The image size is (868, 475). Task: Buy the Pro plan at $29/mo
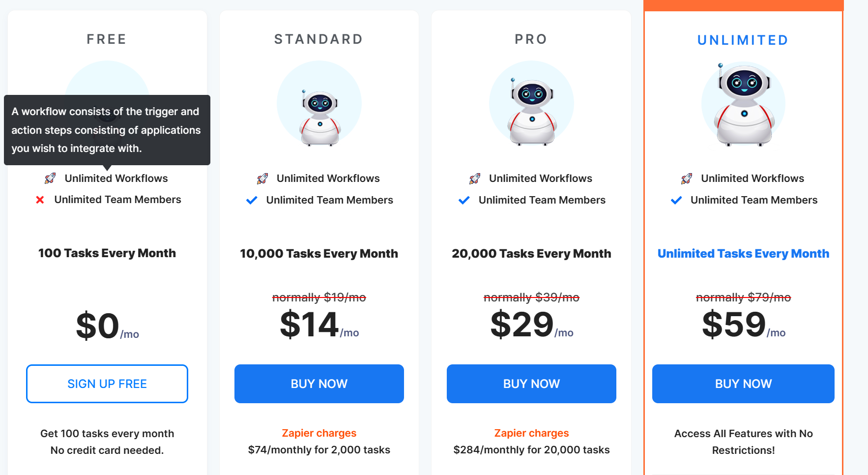click(x=531, y=384)
